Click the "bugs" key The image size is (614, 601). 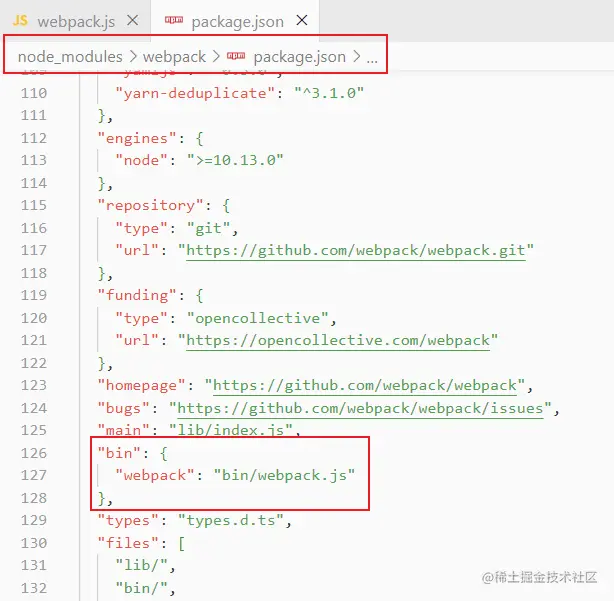123,408
